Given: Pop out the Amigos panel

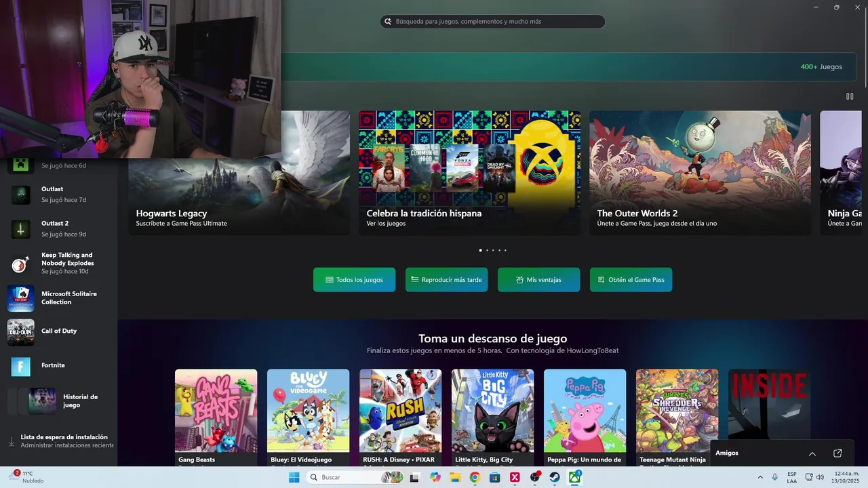Looking at the screenshot, I should 837,453.
